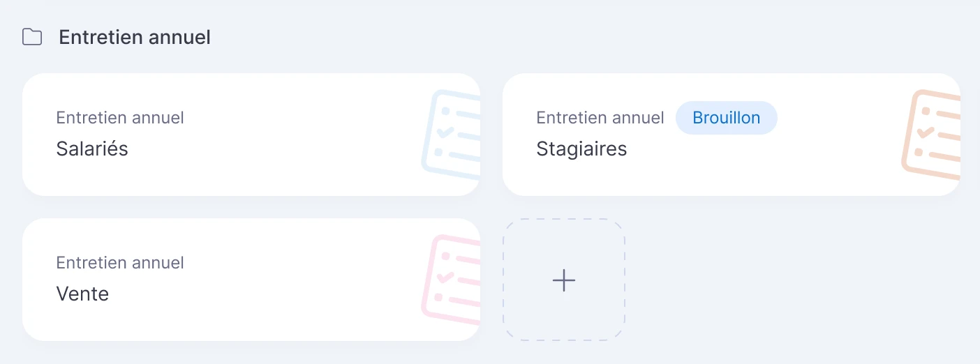Open the Vente template card
980x364 pixels.
[251, 280]
